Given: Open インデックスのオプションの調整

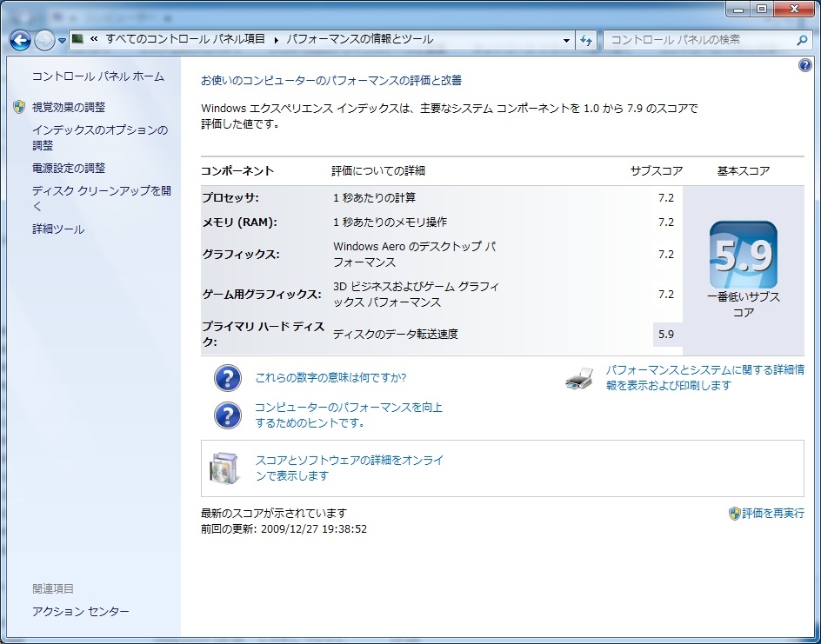Looking at the screenshot, I should click(100, 137).
